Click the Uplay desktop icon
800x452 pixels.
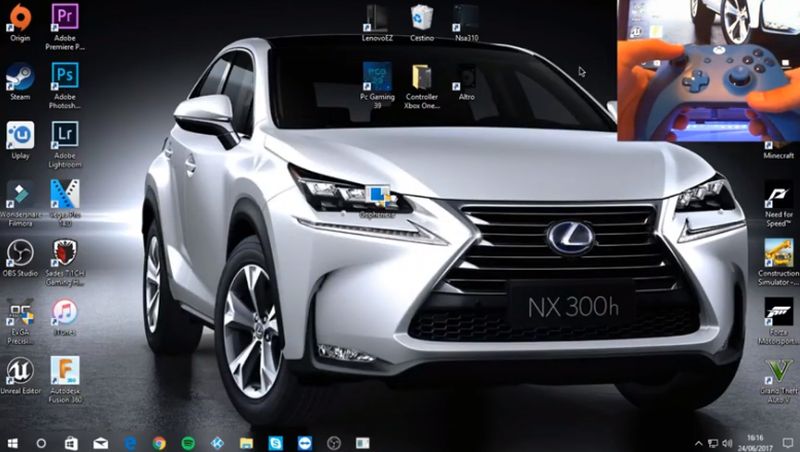click(20, 140)
